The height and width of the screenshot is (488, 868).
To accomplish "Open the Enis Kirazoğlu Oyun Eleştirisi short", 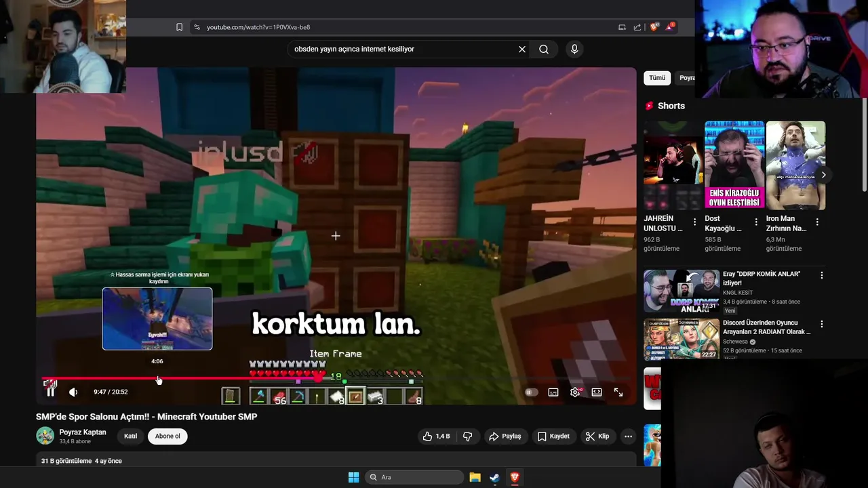I will point(734,165).
